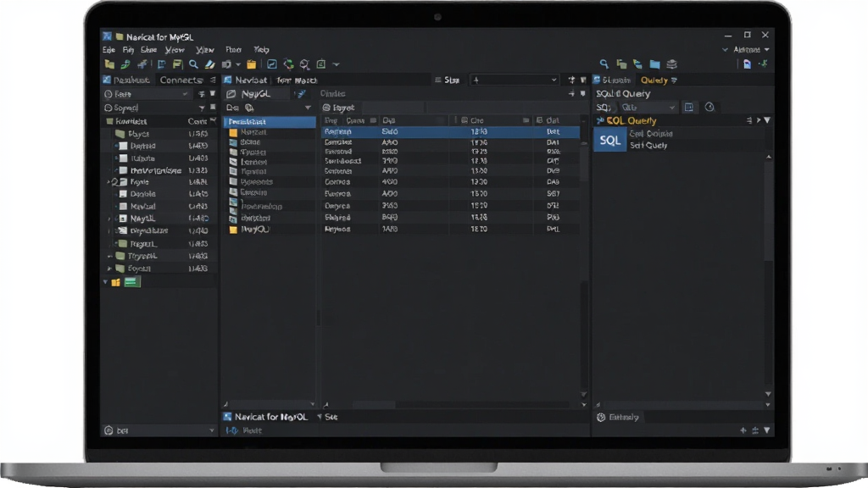Expand the Nayal tree node arrow
This screenshot has width=868, height=488.
pyautogui.click(x=109, y=219)
